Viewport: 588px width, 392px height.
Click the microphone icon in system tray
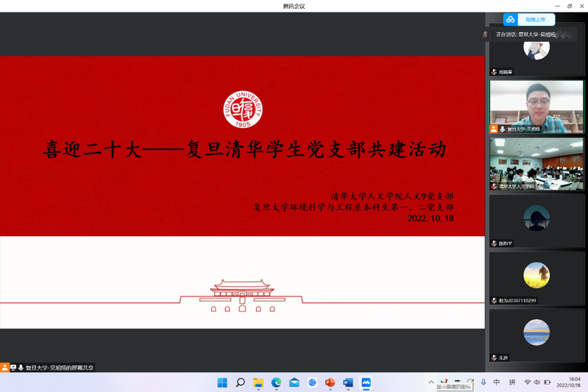[483, 382]
